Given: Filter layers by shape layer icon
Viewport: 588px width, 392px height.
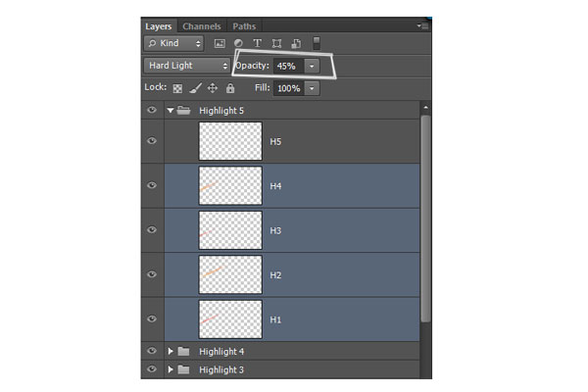Looking at the screenshot, I should pyautogui.click(x=276, y=43).
